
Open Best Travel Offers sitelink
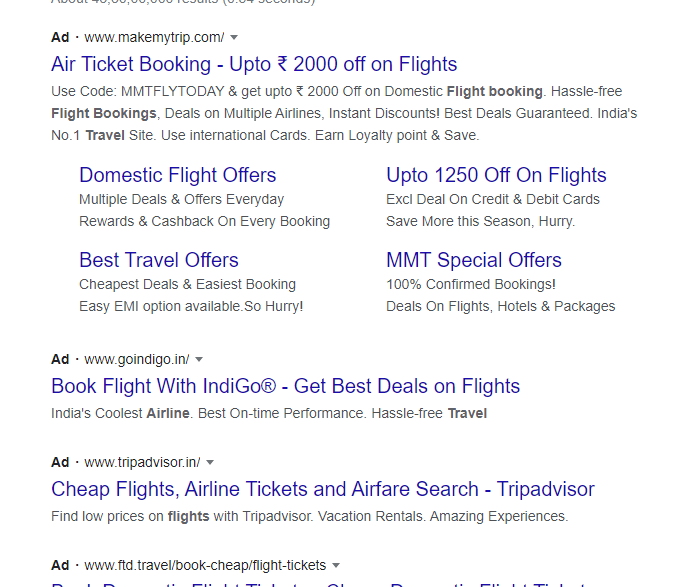[159, 260]
